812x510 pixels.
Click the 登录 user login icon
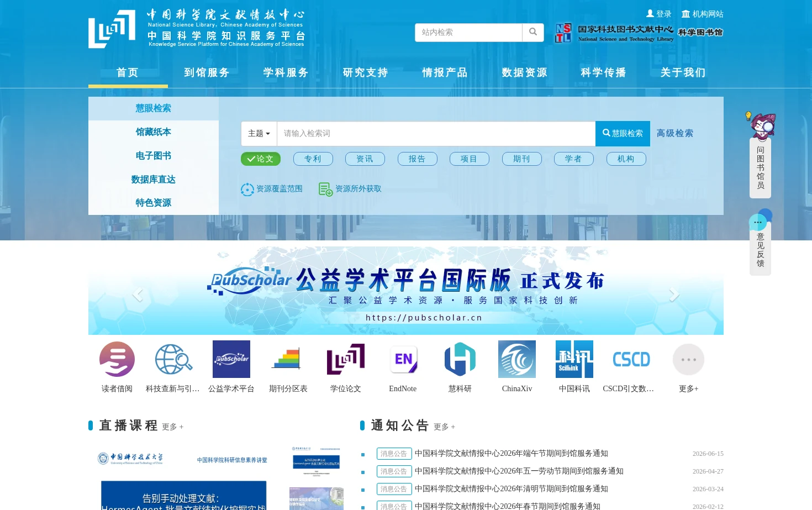[x=659, y=14]
